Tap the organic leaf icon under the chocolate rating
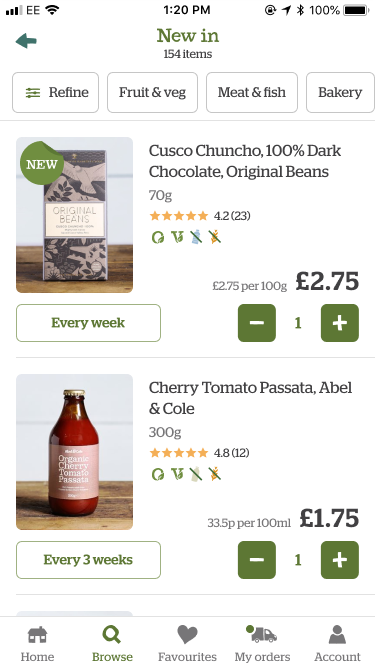375x668 pixels. 158,237
